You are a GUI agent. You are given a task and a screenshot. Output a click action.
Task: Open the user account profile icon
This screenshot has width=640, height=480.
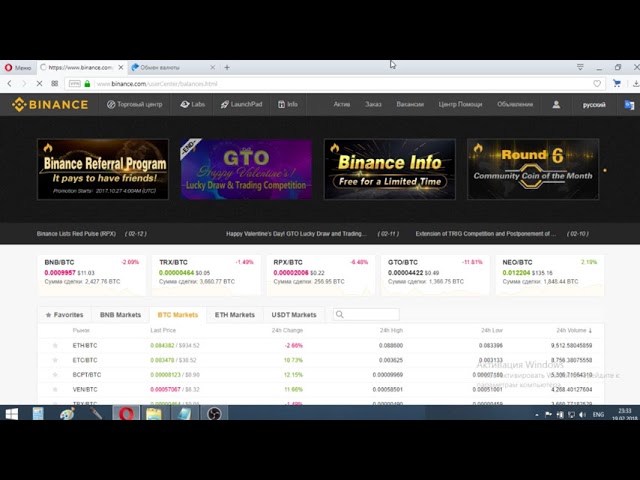556,104
